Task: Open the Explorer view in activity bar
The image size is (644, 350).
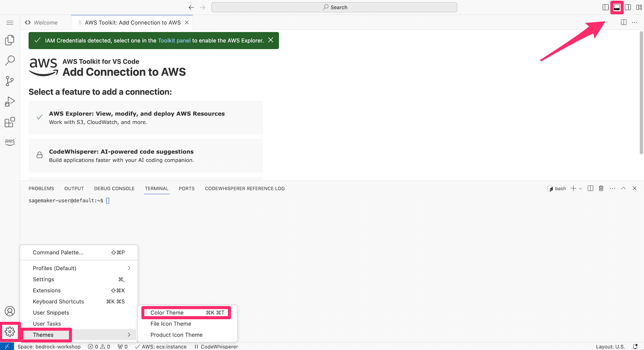Action: 10,40
